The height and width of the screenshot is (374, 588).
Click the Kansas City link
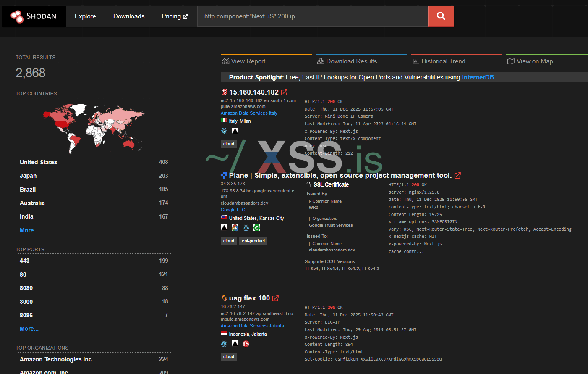272,218
